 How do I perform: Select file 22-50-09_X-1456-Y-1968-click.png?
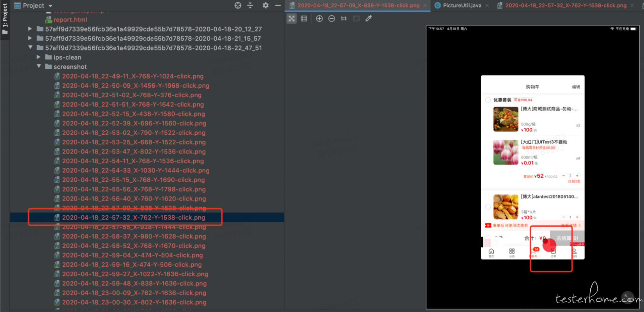(x=136, y=86)
